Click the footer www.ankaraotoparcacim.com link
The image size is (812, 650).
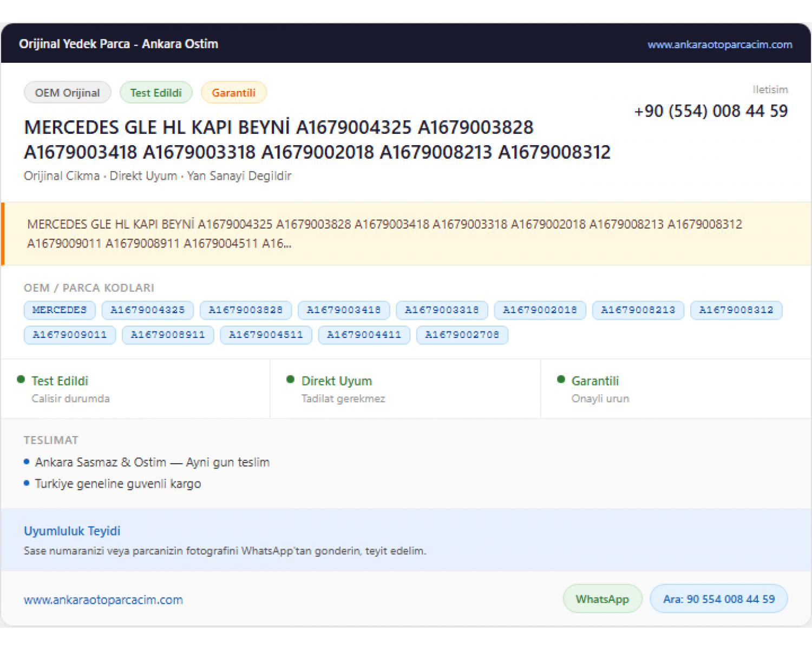(103, 600)
